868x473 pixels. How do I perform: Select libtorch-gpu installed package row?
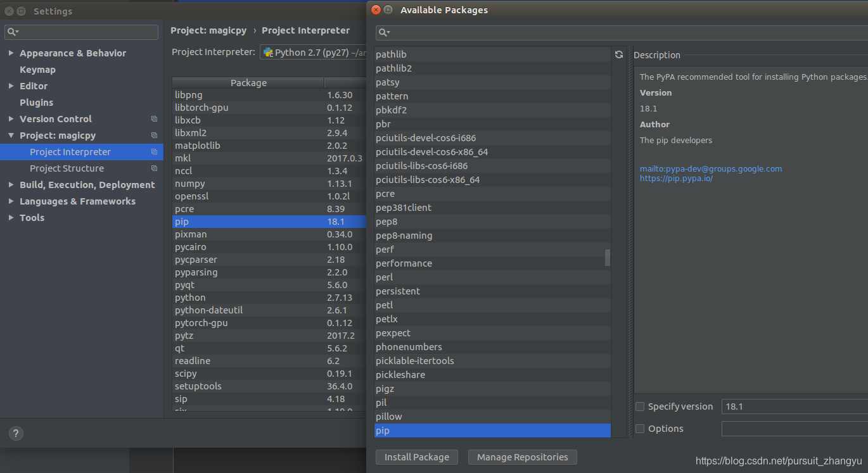(x=269, y=108)
